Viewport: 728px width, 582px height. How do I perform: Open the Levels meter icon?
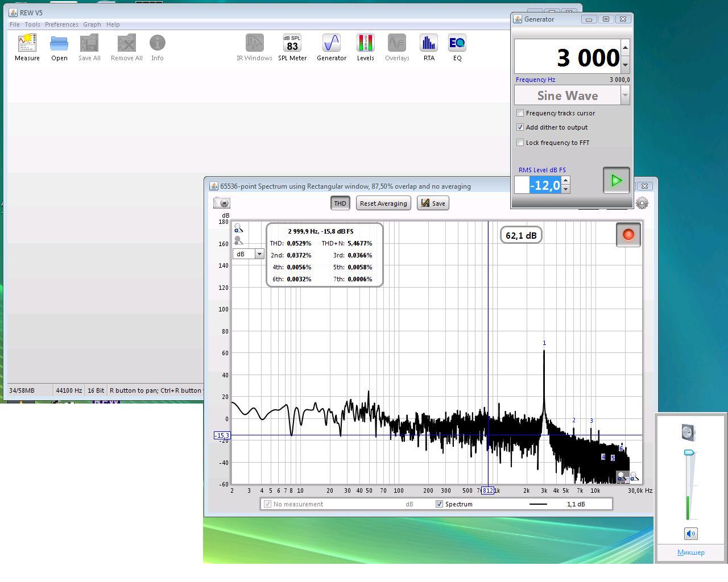tap(365, 48)
